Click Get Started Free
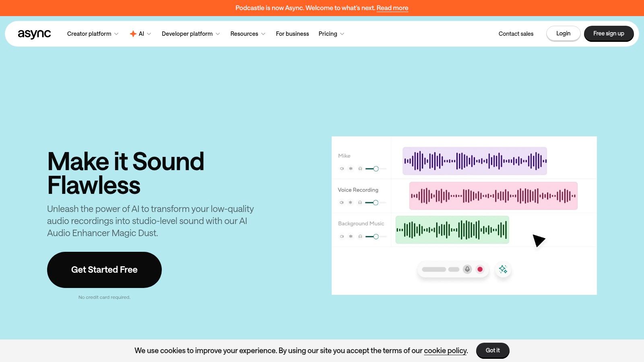This screenshot has height=362, width=644. click(104, 269)
